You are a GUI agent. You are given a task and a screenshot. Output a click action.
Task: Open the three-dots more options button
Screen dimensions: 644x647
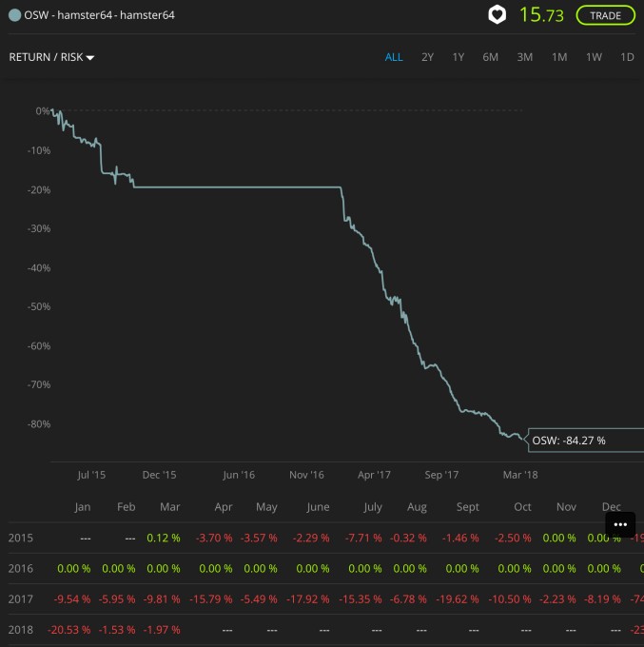pos(620,524)
